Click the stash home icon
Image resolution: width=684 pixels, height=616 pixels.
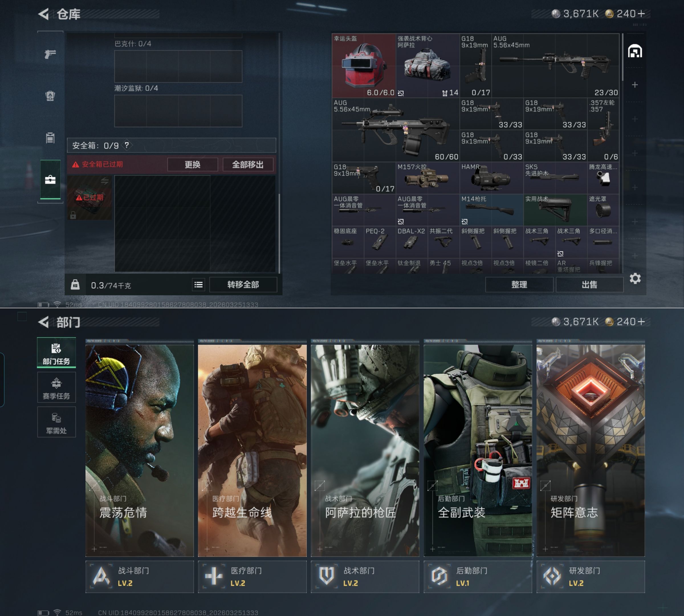[x=635, y=51]
